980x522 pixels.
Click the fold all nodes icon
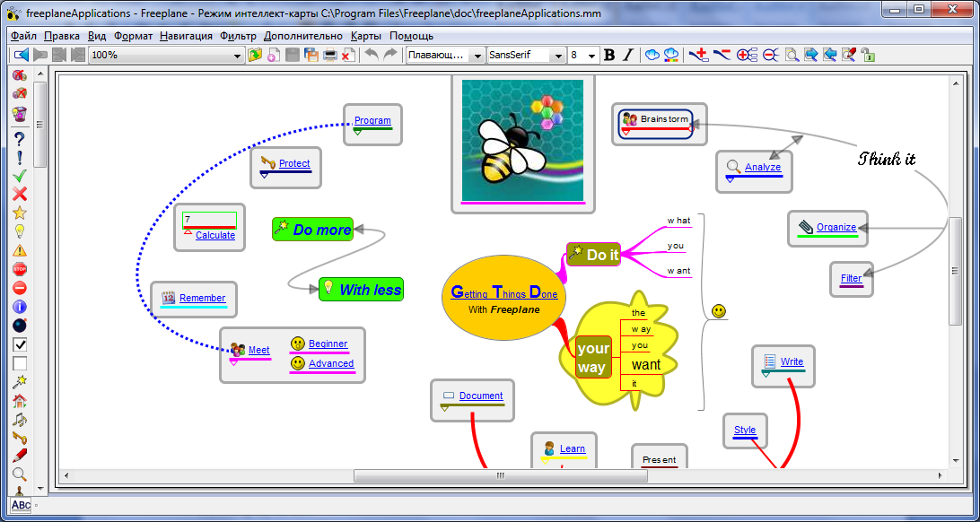point(771,55)
